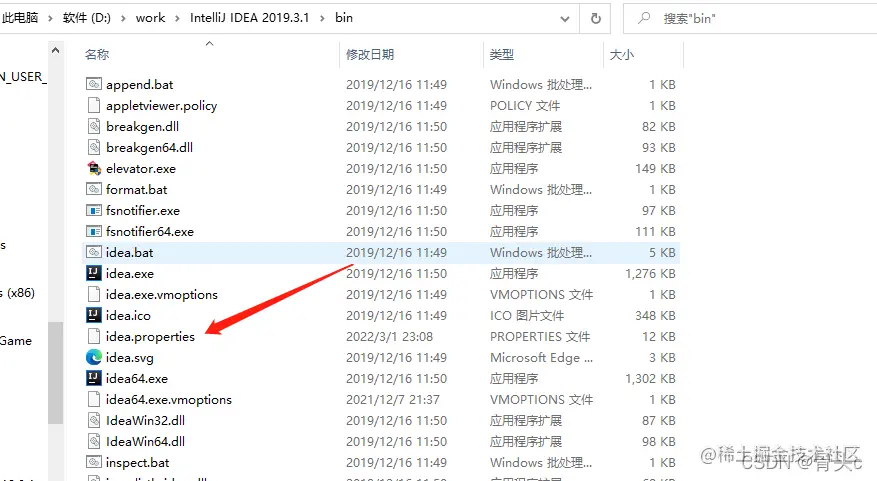
Task: Click the PROPERTIES 文件 type cell
Action: [540, 337]
